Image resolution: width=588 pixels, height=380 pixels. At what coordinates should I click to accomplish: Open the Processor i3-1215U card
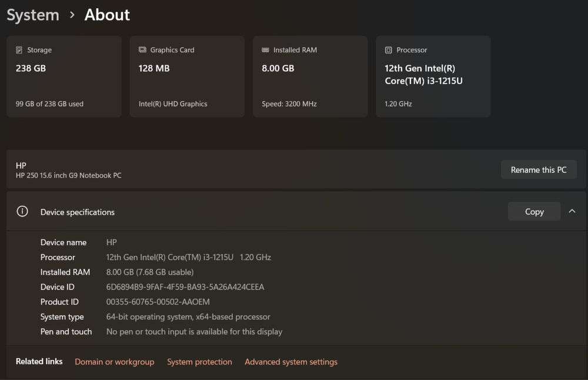pos(433,76)
